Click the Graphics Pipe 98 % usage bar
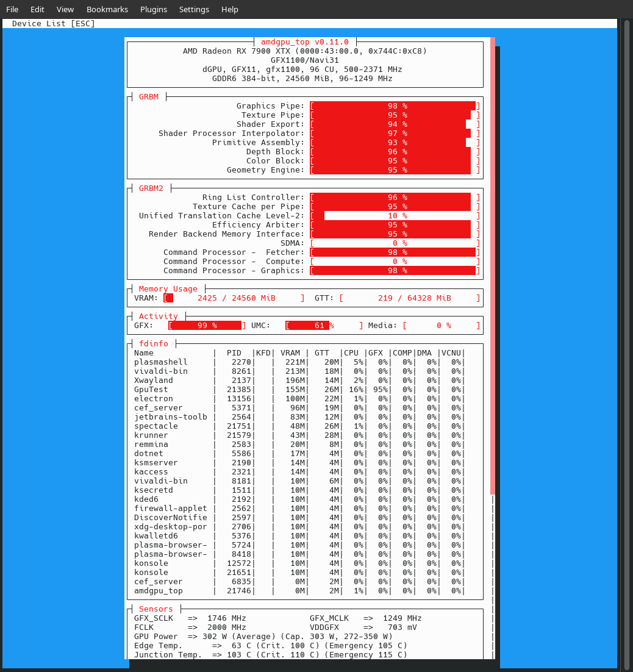 click(395, 106)
